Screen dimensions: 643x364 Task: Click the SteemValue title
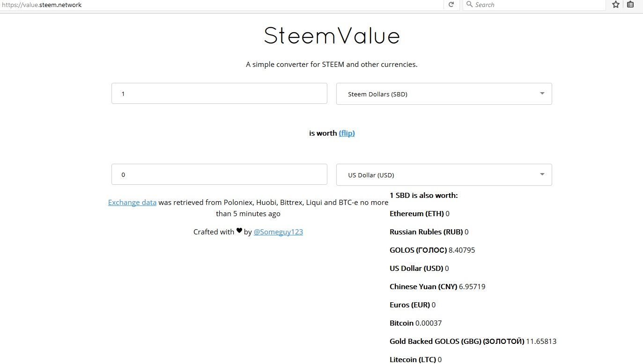click(332, 36)
